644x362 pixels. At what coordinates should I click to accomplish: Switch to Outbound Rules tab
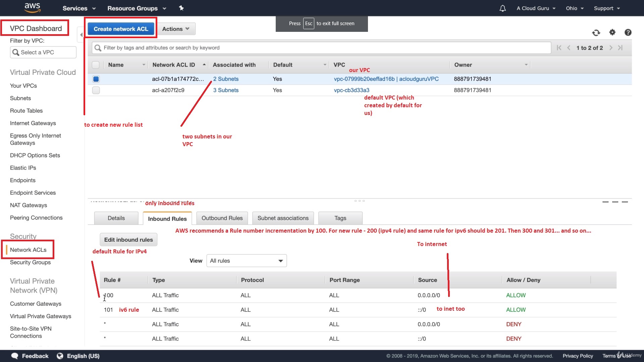pyautogui.click(x=222, y=218)
